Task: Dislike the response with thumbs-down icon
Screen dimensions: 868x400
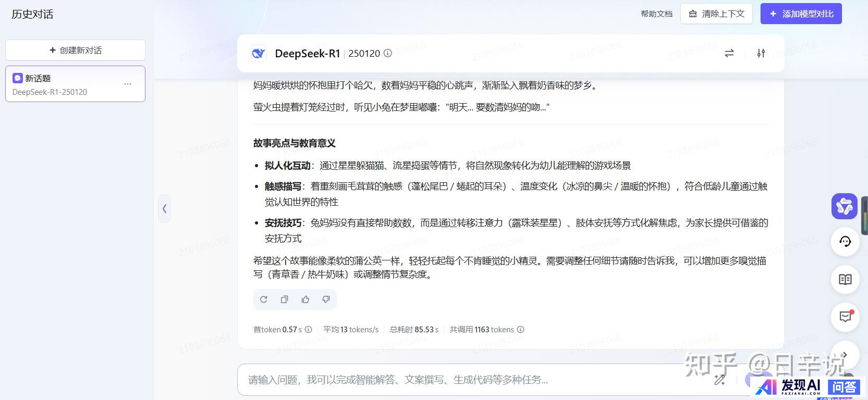Action: 326,299
